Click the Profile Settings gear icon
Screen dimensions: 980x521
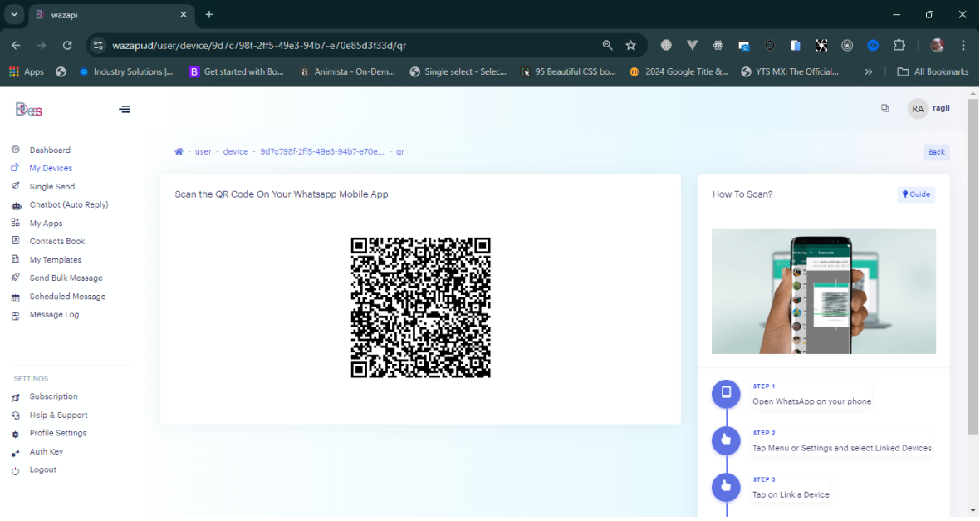click(x=16, y=435)
